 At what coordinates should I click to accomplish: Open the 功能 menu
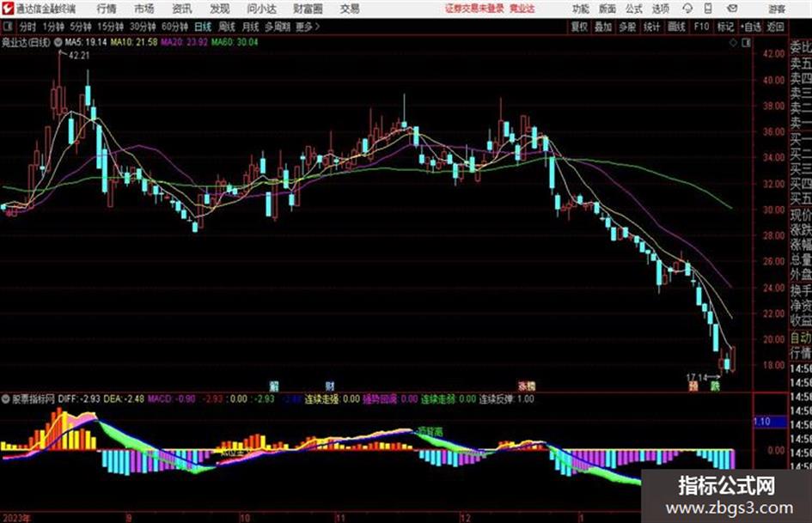[x=581, y=9]
